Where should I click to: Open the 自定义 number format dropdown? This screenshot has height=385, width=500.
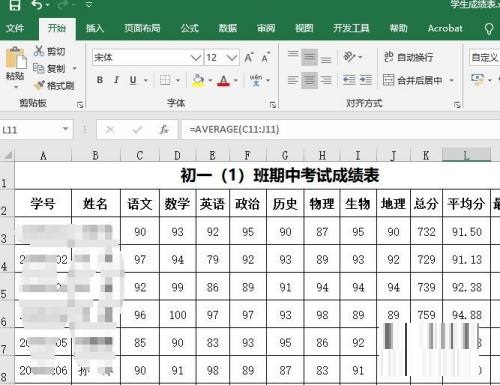click(x=484, y=57)
